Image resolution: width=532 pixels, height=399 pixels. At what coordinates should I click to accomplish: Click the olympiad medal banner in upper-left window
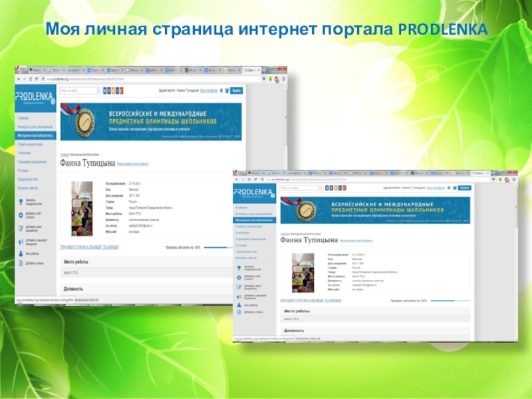point(151,122)
